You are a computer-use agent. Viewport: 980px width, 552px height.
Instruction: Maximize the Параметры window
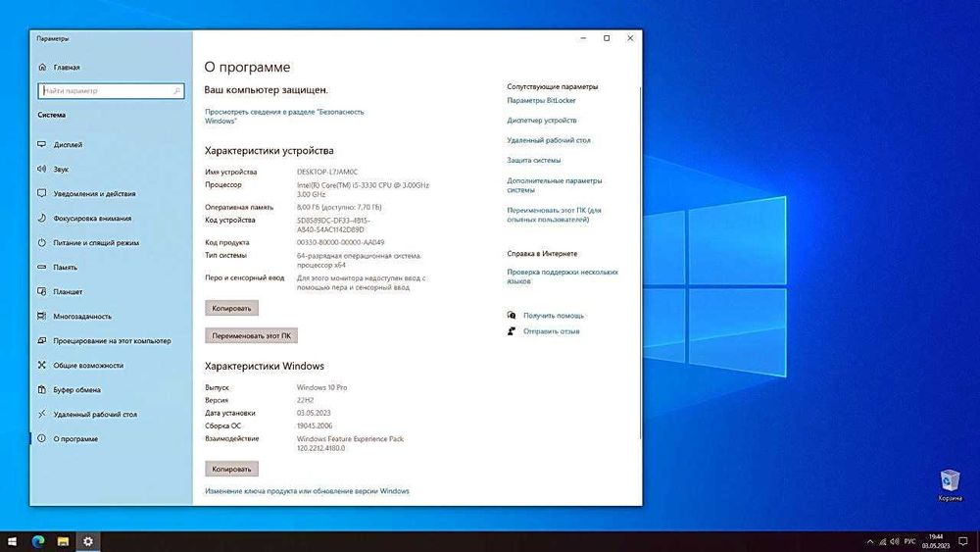pos(607,38)
